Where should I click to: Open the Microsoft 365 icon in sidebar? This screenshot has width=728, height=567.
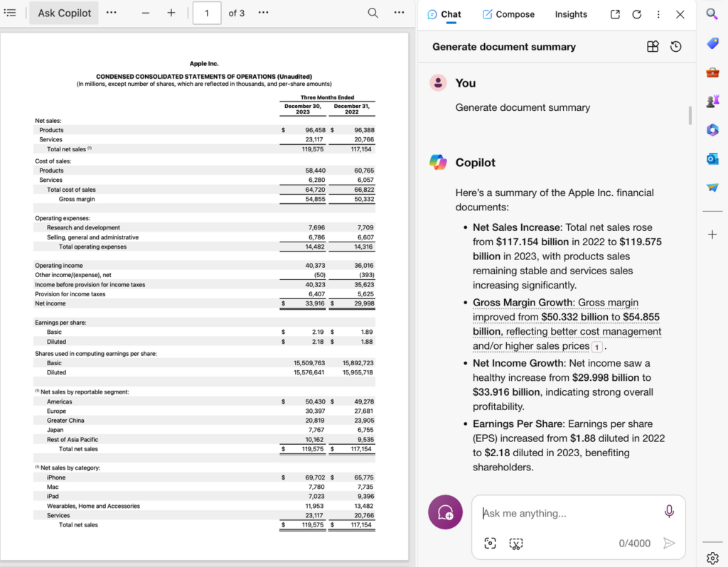[712, 130]
